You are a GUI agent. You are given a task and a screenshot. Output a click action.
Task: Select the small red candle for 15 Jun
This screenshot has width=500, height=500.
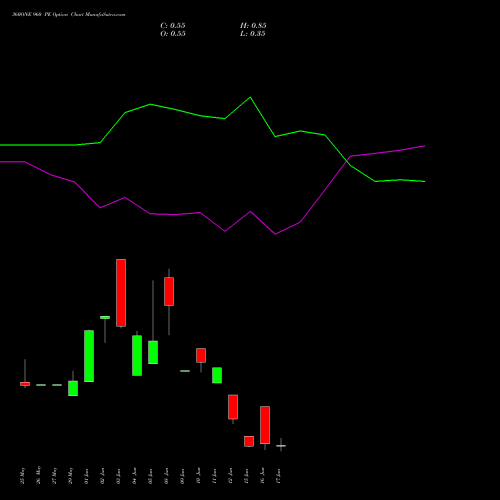[x=249, y=441]
